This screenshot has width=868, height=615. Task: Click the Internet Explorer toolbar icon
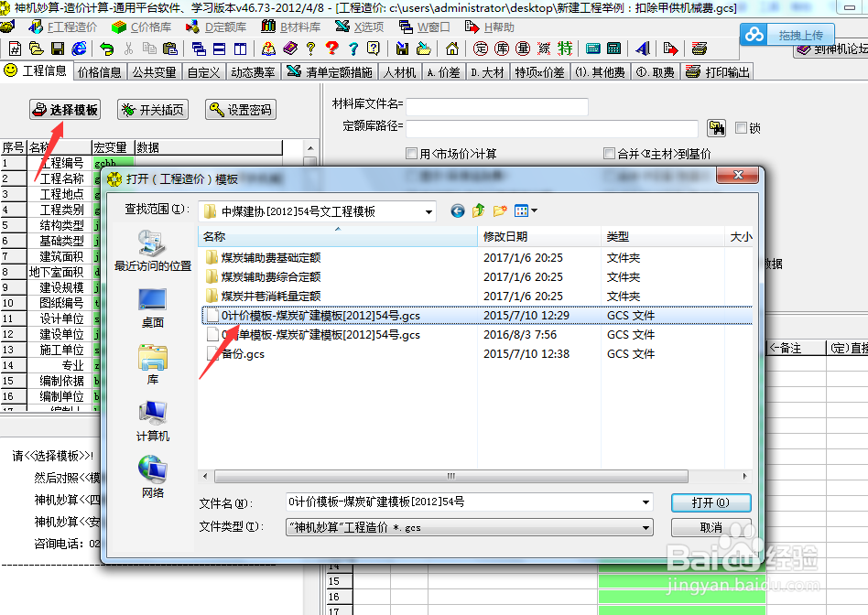point(79,49)
